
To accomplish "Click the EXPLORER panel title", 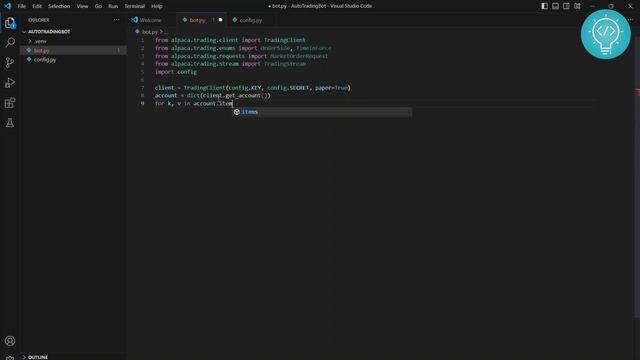I will (x=39, y=20).
